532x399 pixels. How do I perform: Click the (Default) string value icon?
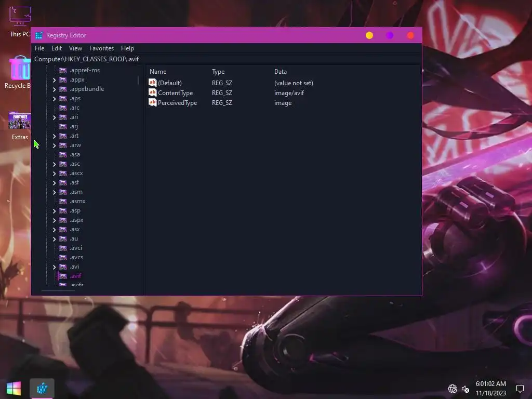[153, 83]
